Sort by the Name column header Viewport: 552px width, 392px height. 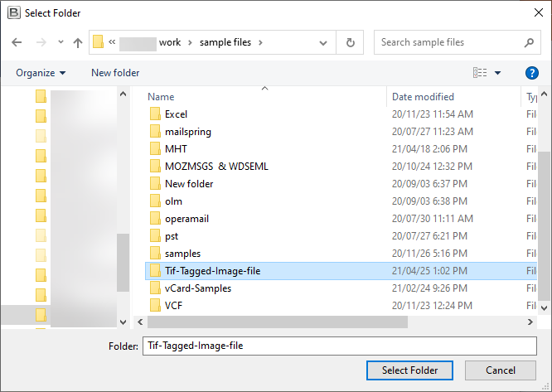point(161,97)
